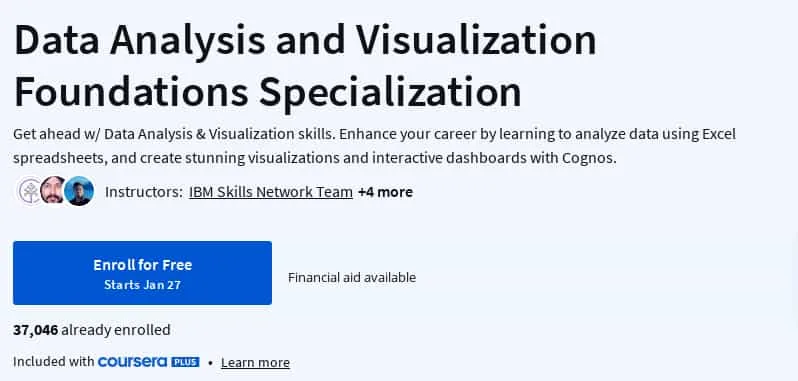Click the Starts Jan 27 text

[x=142, y=285]
